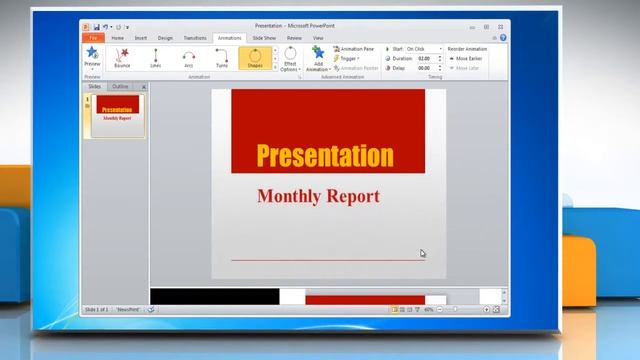The width and height of the screenshot is (640, 360).
Task: Open the Trigger dropdown
Action: click(347, 59)
